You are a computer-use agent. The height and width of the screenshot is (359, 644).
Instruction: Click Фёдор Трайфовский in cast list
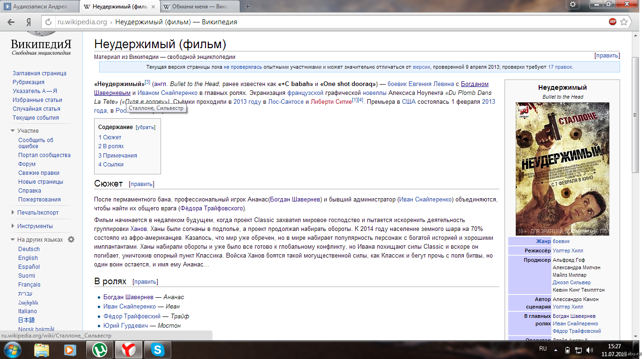tap(133, 316)
